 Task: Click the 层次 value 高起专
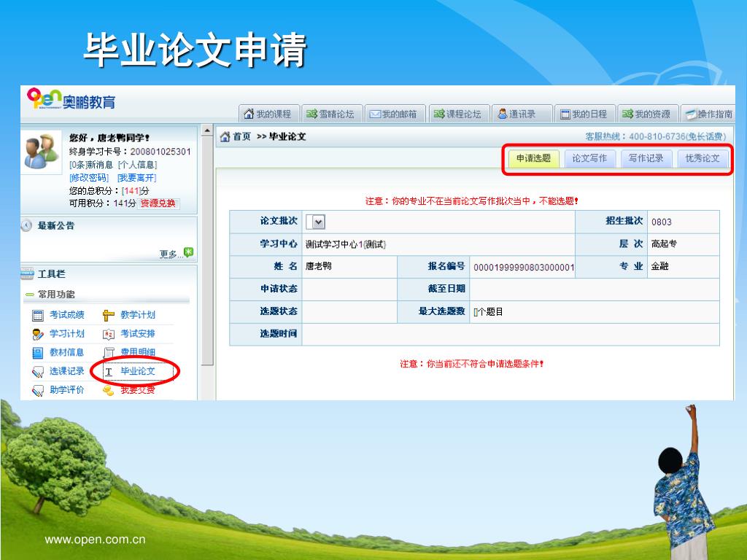tap(664, 244)
